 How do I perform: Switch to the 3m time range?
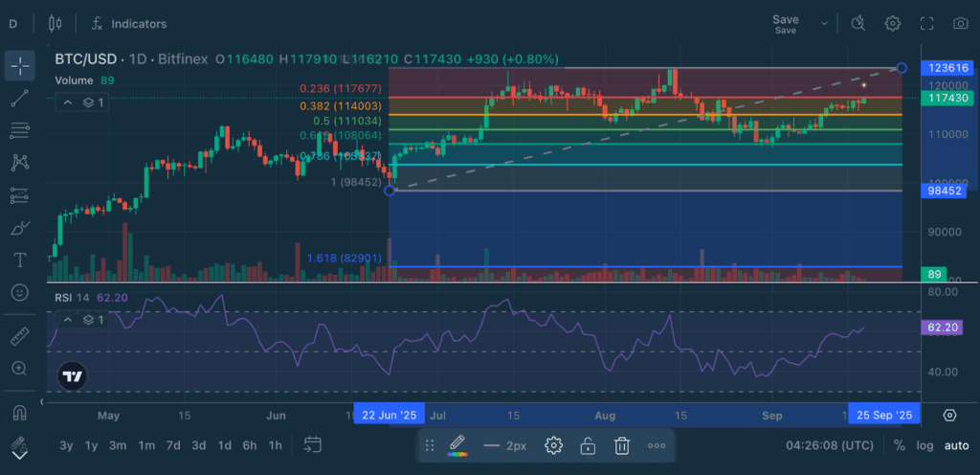tap(118, 445)
